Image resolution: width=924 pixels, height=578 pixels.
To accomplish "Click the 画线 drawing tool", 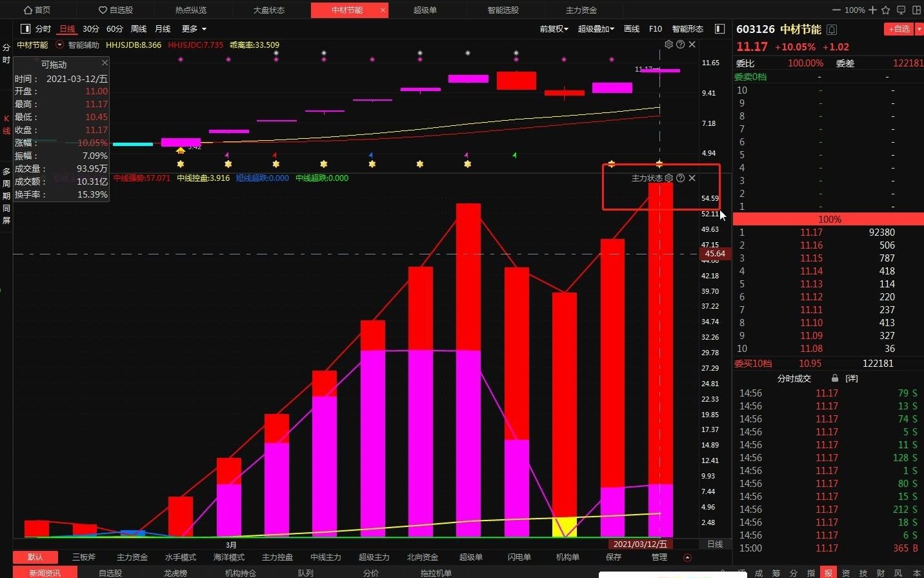I will click(x=632, y=29).
